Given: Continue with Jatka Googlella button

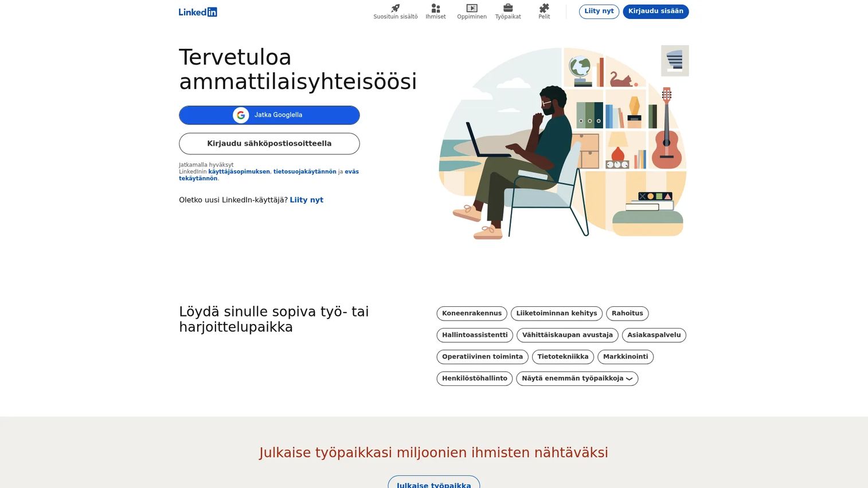Looking at the screenshot, I should coord(269,115).
